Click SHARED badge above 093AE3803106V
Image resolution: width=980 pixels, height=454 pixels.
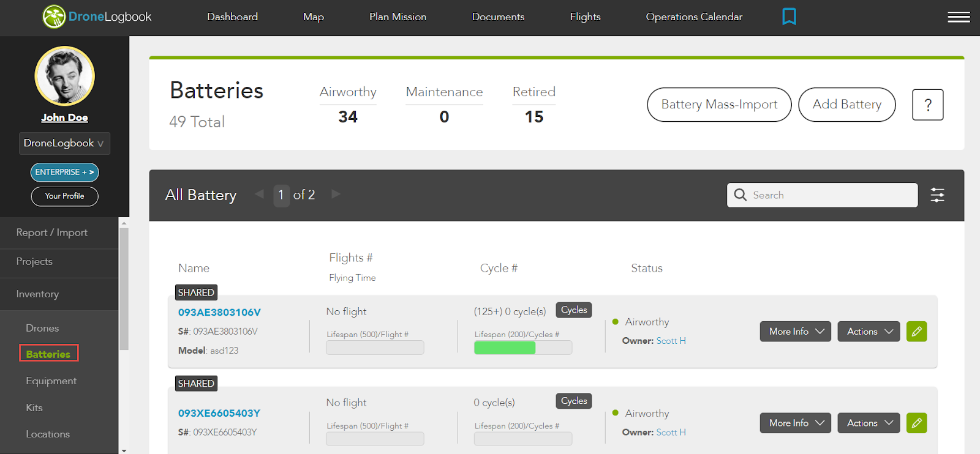[x=196, y=292]
